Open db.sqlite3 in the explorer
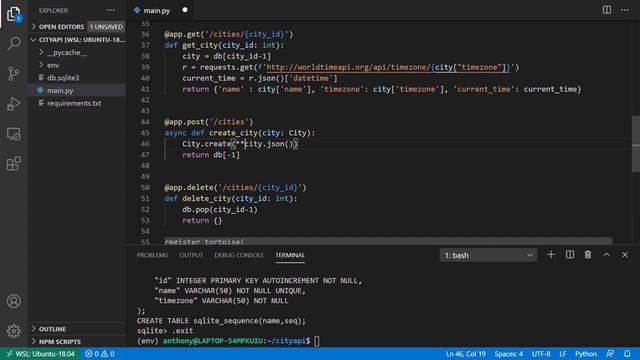640x360 pixels. [77, 78]
